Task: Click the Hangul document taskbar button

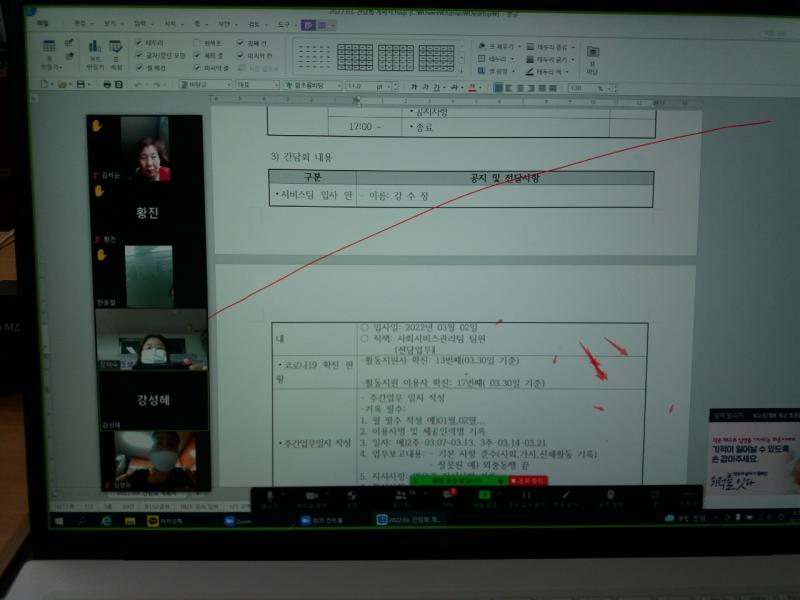Action: pyautogui.click(x=409, y=520)
